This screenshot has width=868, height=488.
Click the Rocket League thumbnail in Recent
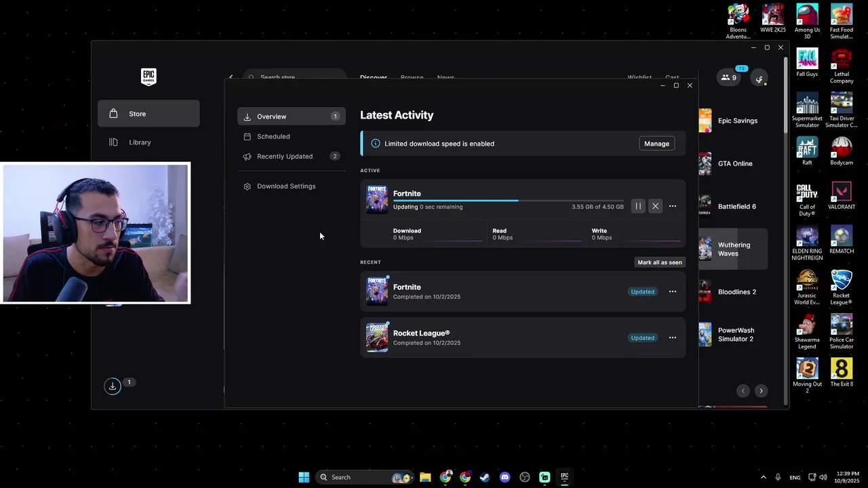click(377, 338)
